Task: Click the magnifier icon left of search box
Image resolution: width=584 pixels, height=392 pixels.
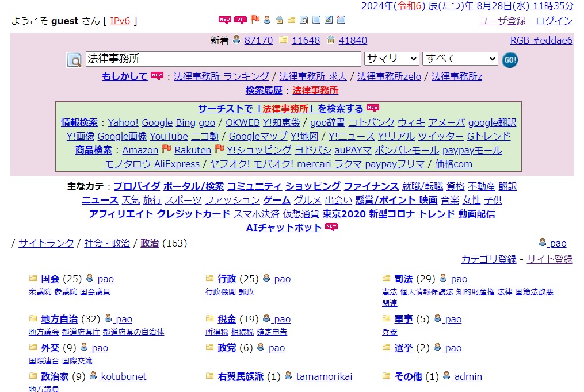Action: pos(74,60)
